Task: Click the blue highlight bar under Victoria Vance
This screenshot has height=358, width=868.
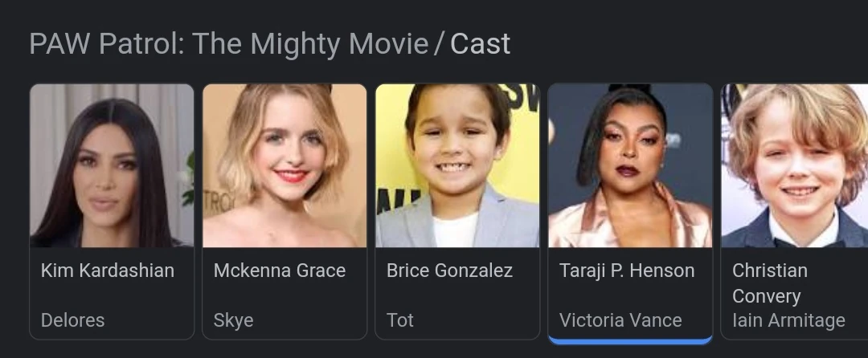Action: pos(630,340)
